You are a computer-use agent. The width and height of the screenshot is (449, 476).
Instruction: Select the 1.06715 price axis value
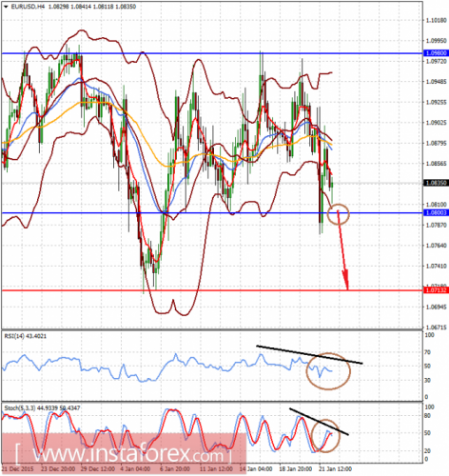pyautogui.click(x=437, y=327)
